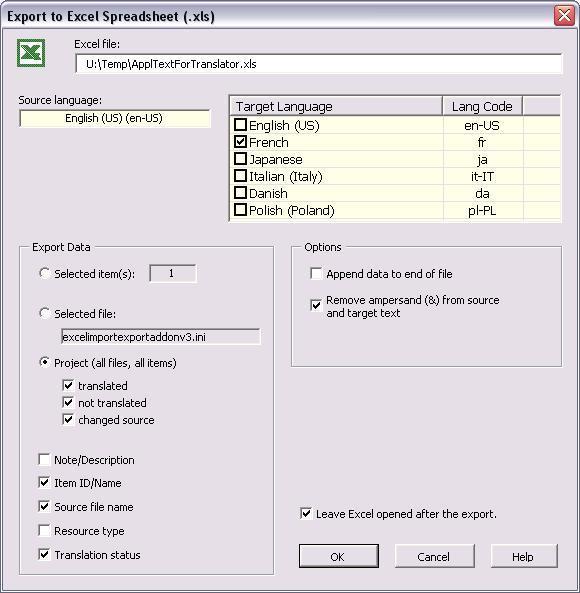Click the Target Language column header

(336, 106)
